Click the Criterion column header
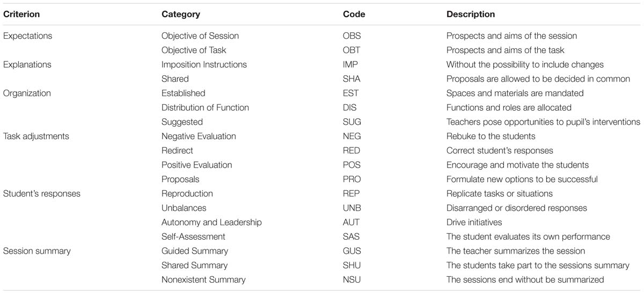This screenshot has width=644, height=294. (21, 15)
